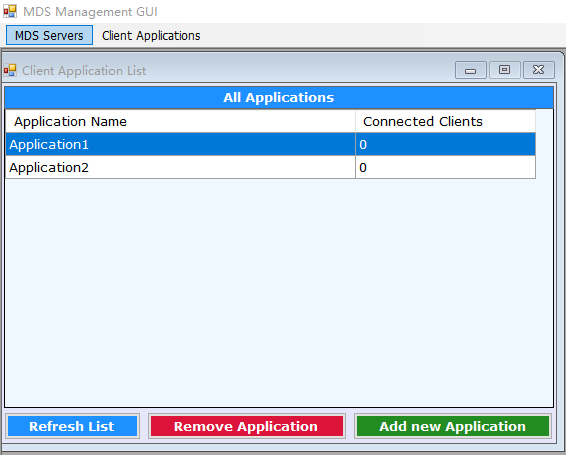Image resolution: width=566 pixels, height=455 pixels.
Task: Select the Application1 row
Action: point(270,144)
